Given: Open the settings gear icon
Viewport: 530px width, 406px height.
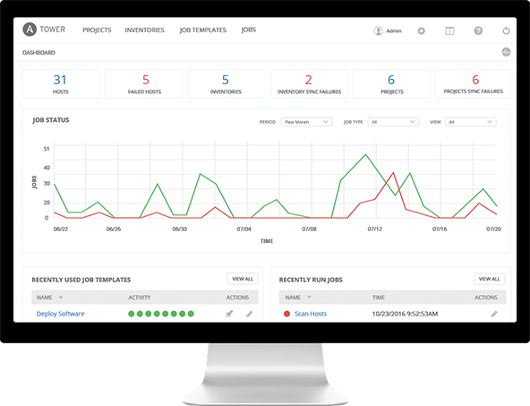Looking at the screenshot, I should pos(421,31).
